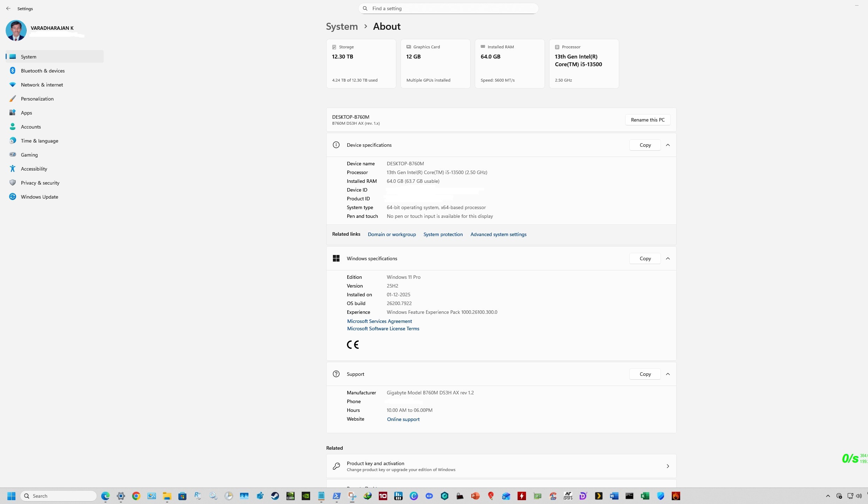This screenshot has width=868, height=504.
Task: Click the Rename this PC button
Action: pos(648,120)
